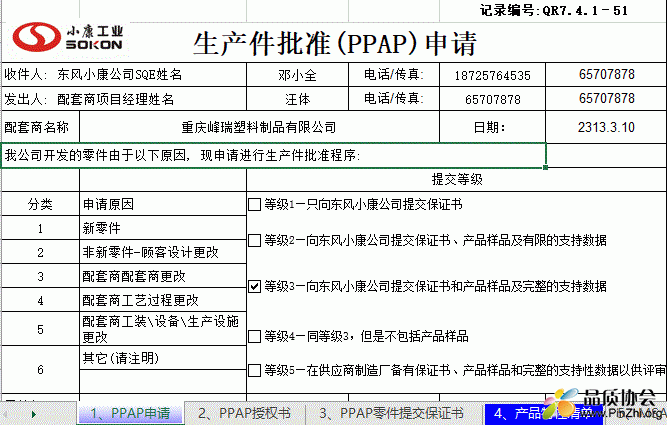Select the 配套商配套商更改 reason cell
This screenshot has height=425, width=667.
(x=163, y=276)
